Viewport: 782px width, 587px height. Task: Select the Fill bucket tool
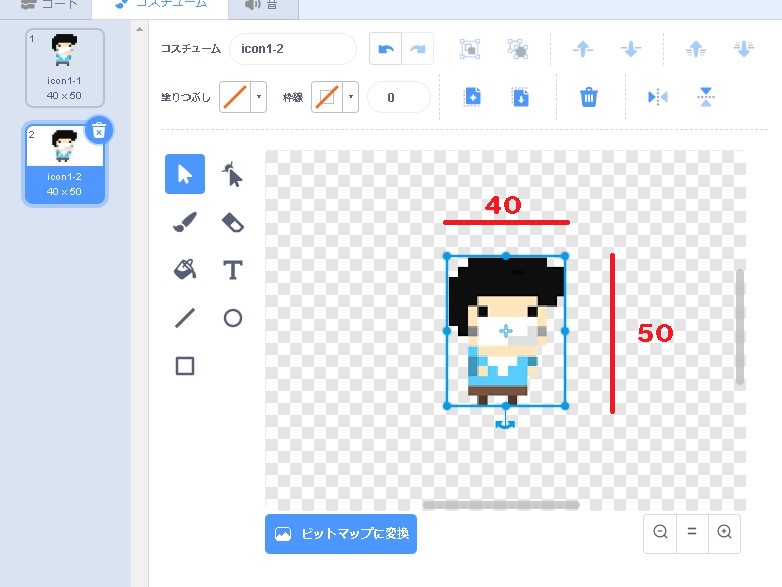point(185,269)
